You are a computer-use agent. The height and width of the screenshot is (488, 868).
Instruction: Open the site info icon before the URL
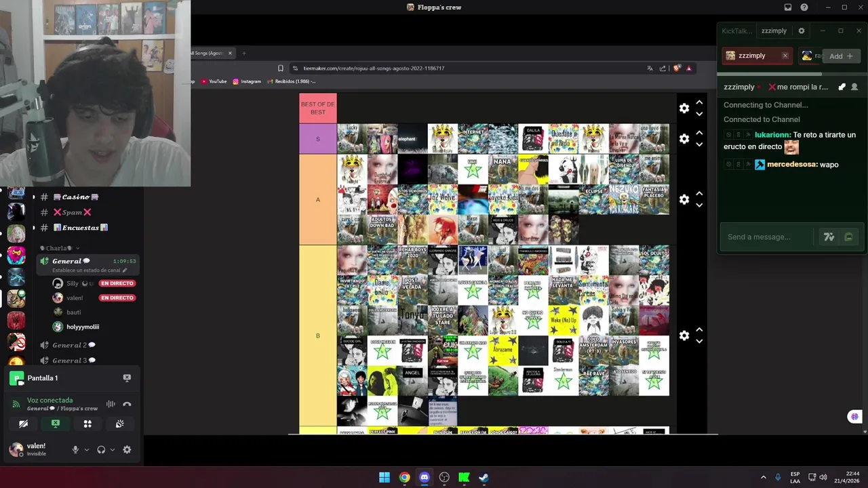[x=296, y=68]
